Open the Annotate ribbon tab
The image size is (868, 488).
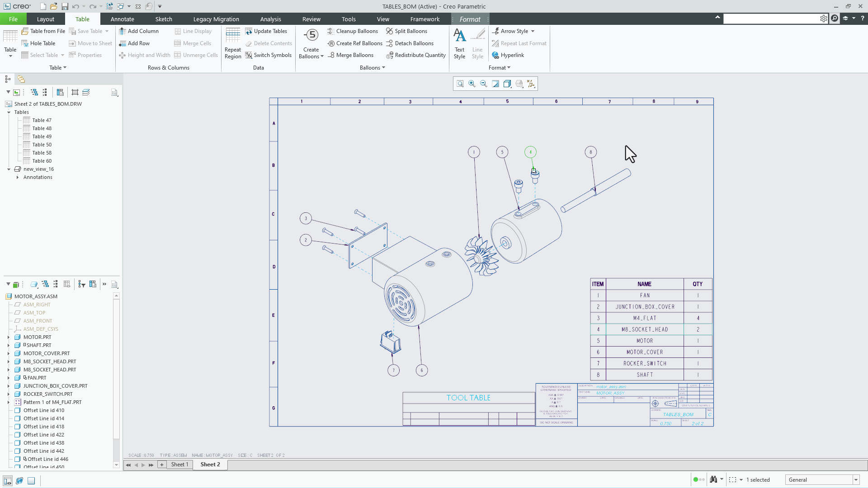pyautogui.click(x=122, y=19)
